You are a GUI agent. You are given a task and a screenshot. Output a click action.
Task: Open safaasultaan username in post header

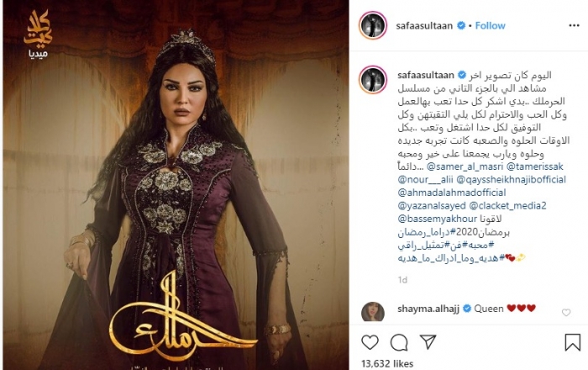click(x=424, y=25)
